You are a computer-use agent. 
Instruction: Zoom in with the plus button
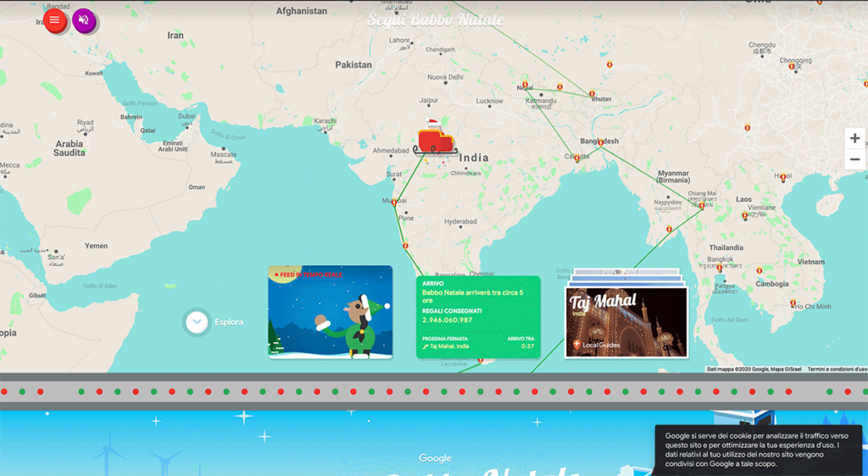pyautogui.click(x=854, y=138)
